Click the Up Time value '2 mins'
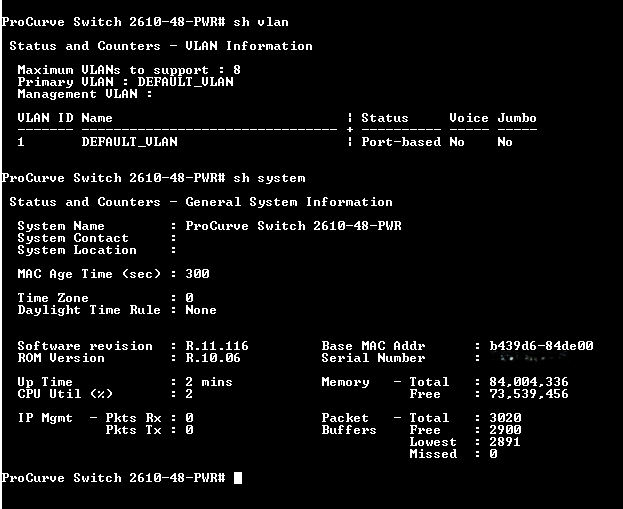Viewport: 623px width, 509px height. pos(209,382)
